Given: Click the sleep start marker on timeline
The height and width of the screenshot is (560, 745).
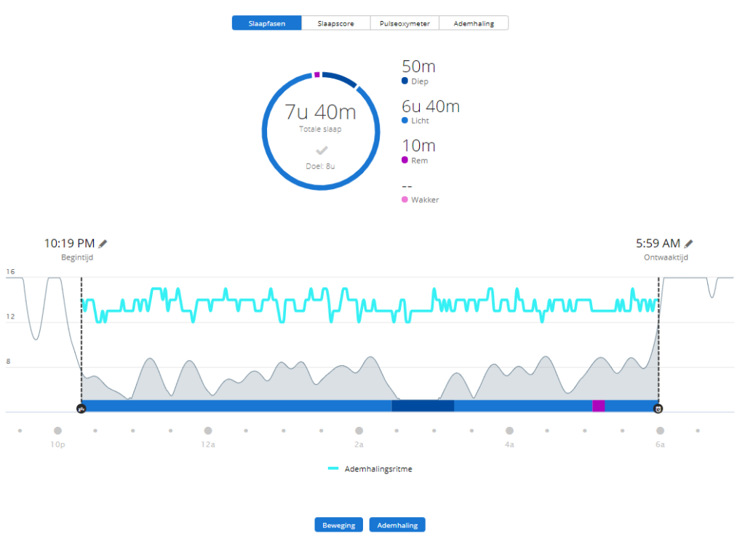Looking at the screenshot, I should click(x=81, y=409).
